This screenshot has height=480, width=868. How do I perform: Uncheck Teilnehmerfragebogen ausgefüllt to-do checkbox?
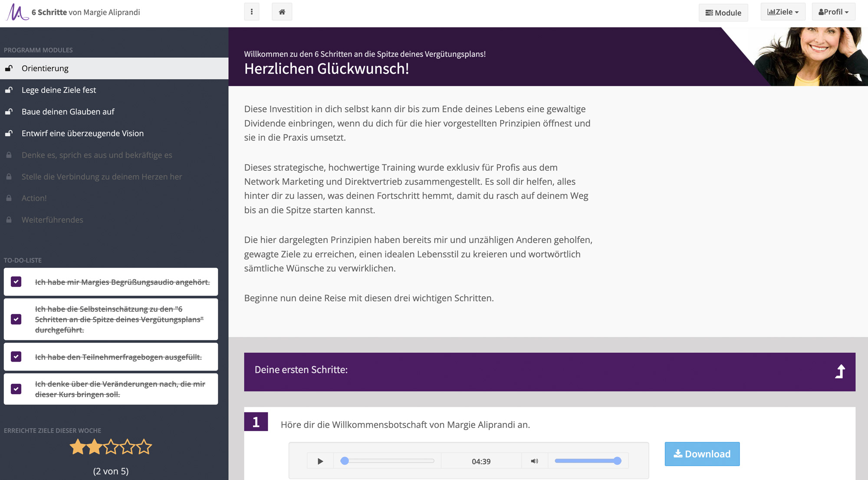(16, 357)
